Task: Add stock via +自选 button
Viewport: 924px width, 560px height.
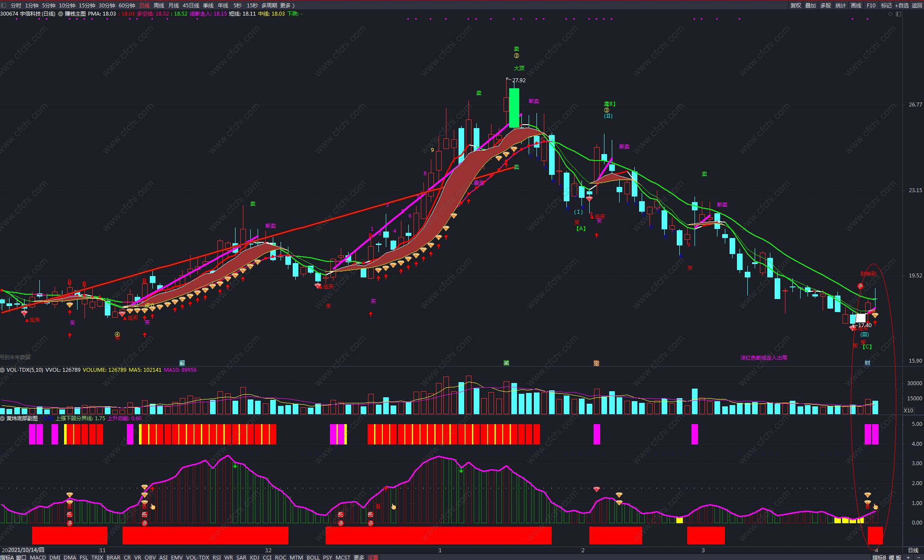Action: coord(902,5)
